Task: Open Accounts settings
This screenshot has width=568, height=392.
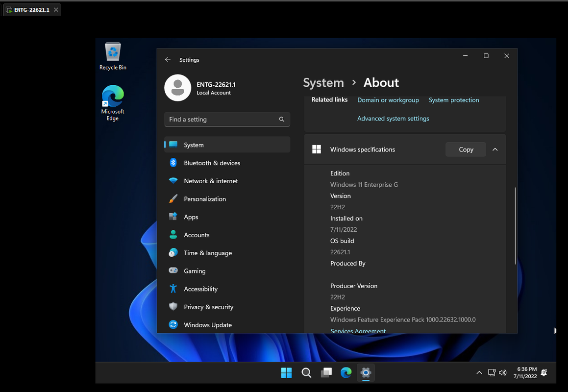Action: point(227,235)
